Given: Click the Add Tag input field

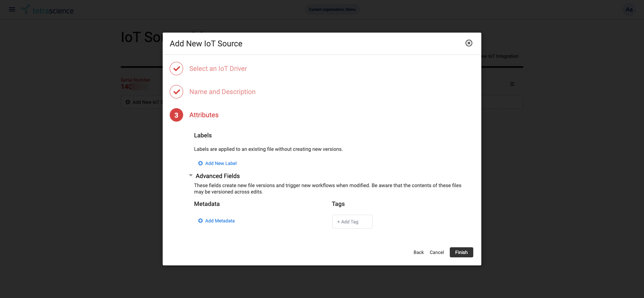Looking at the screenshot, I should pyautogui.click(x=352, y=222).
